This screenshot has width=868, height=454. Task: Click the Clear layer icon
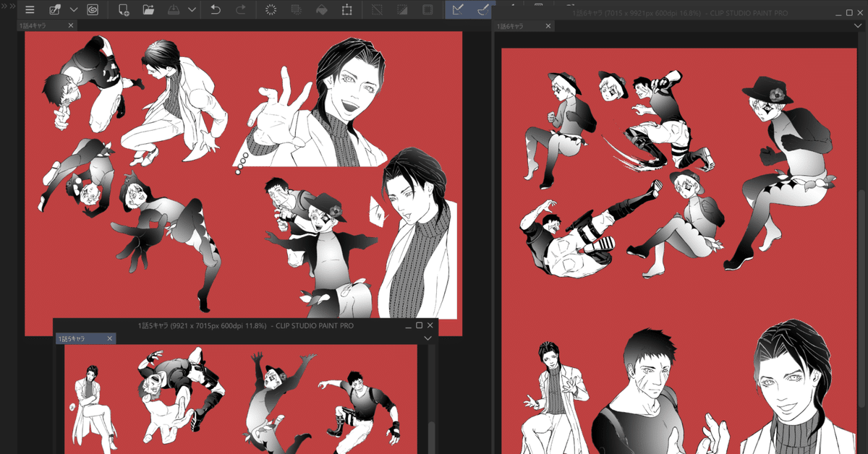point(271,10)
